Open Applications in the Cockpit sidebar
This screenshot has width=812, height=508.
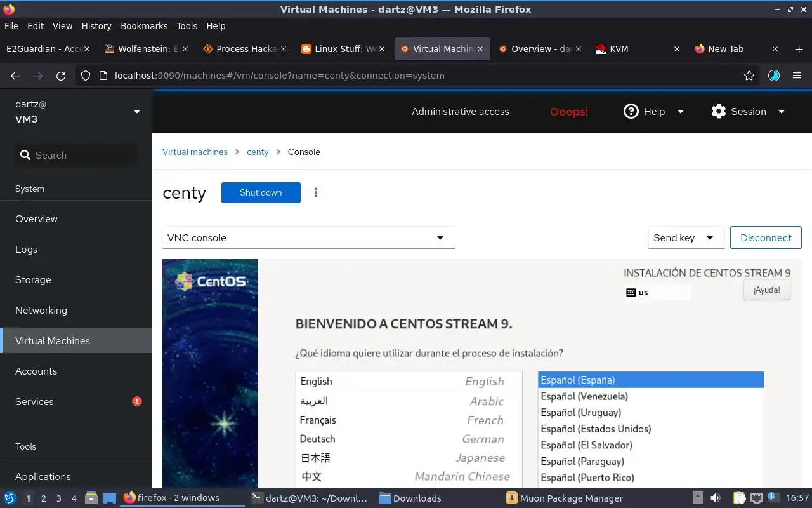76,476
